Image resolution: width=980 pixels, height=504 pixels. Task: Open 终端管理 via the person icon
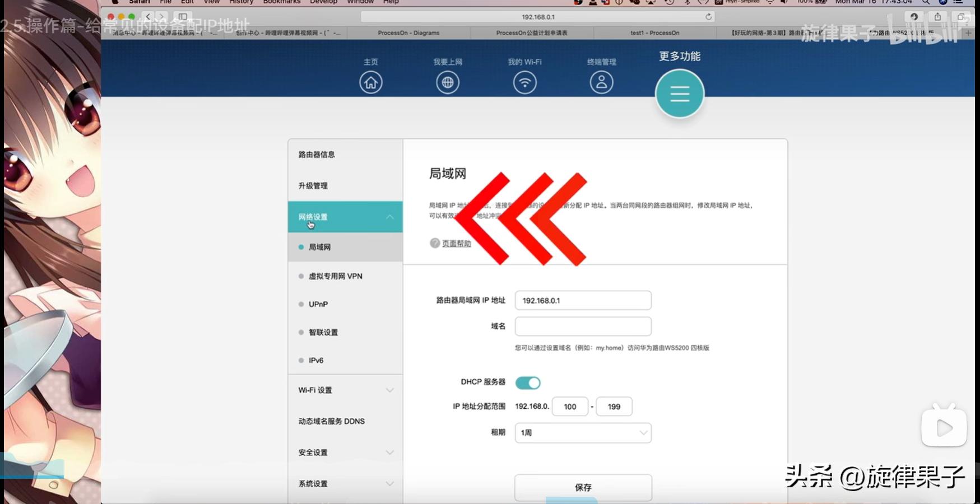[x=601, y=82]
